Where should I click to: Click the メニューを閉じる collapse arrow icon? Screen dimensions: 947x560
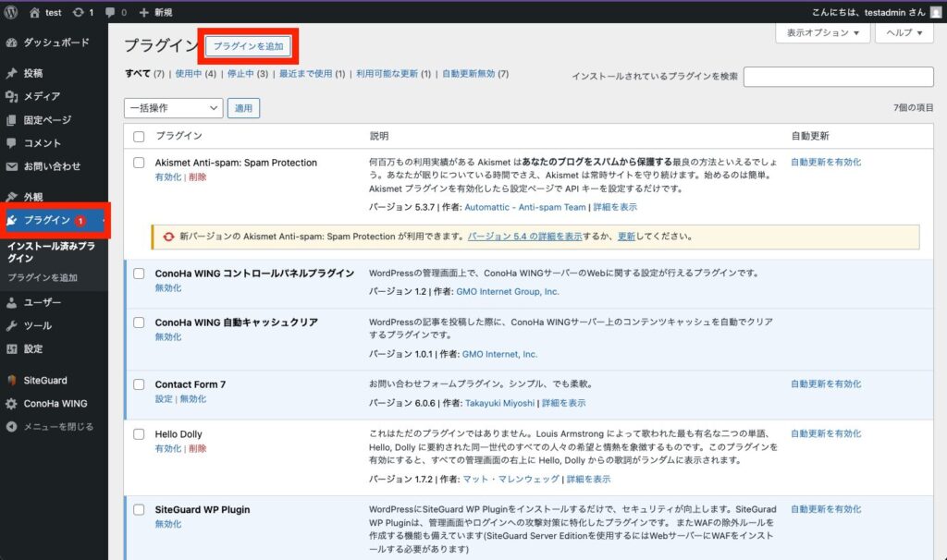[x=11, y=427]
